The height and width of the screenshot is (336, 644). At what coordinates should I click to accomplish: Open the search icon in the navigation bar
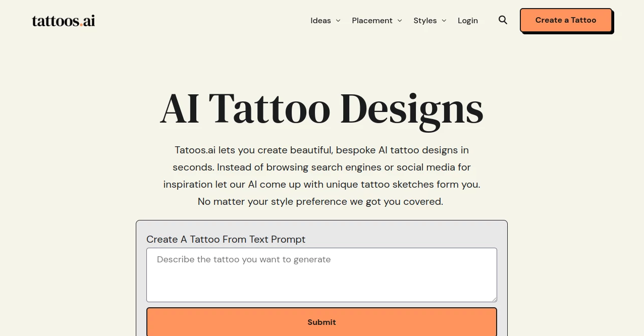pos(503,20)
